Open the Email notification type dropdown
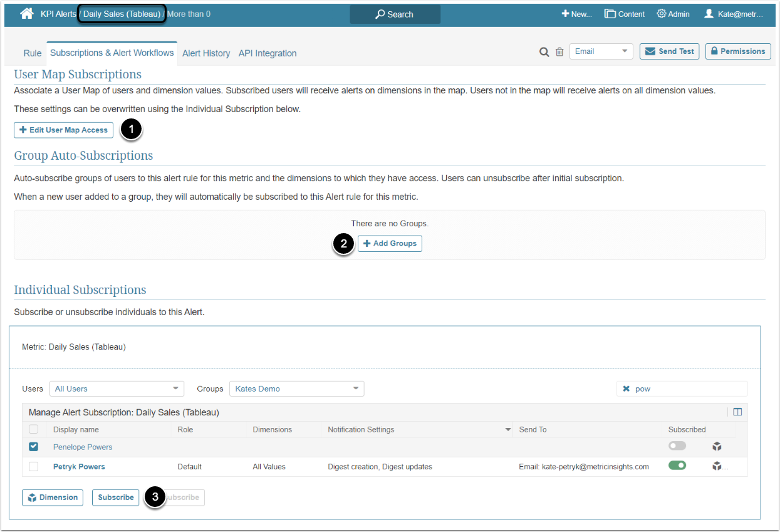The image size is (780, 532). (x=601, y=51)
